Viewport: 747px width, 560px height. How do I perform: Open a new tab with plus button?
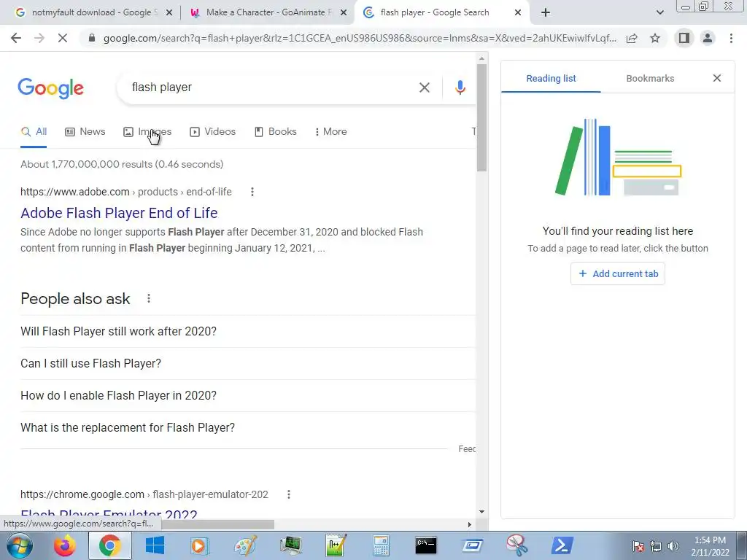pyautogui.click(x=546, y=12)
